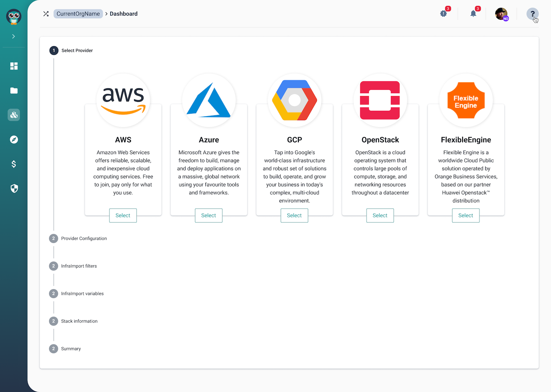Go to the Provider Configuration step

pyautogui.click(x=78, y=238)
